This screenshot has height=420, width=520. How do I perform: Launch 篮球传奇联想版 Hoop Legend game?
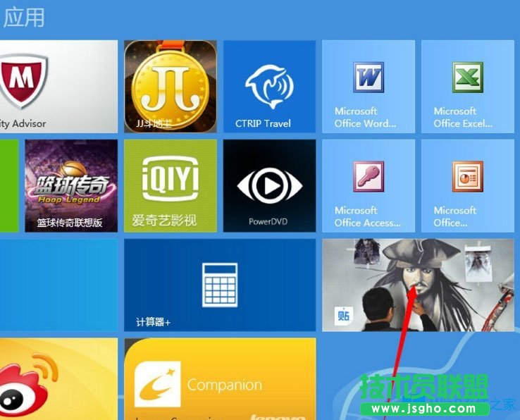pyautogui.click(x=71, y=186)
